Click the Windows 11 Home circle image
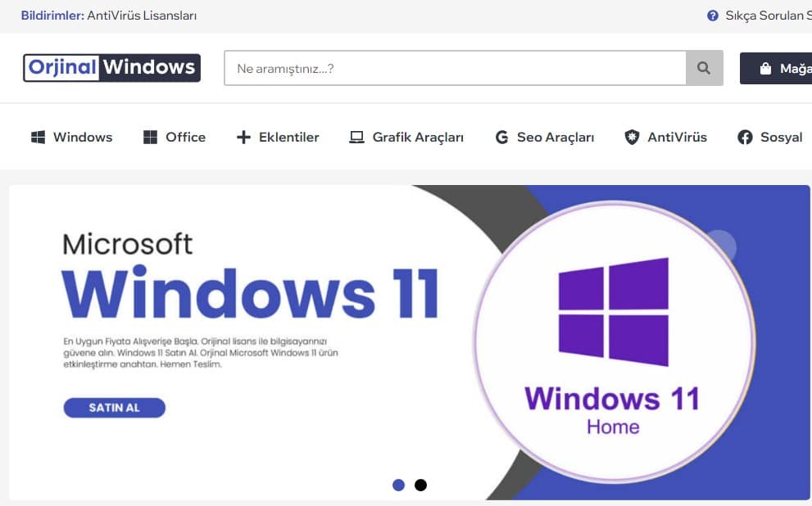 [x=615, y=342]
